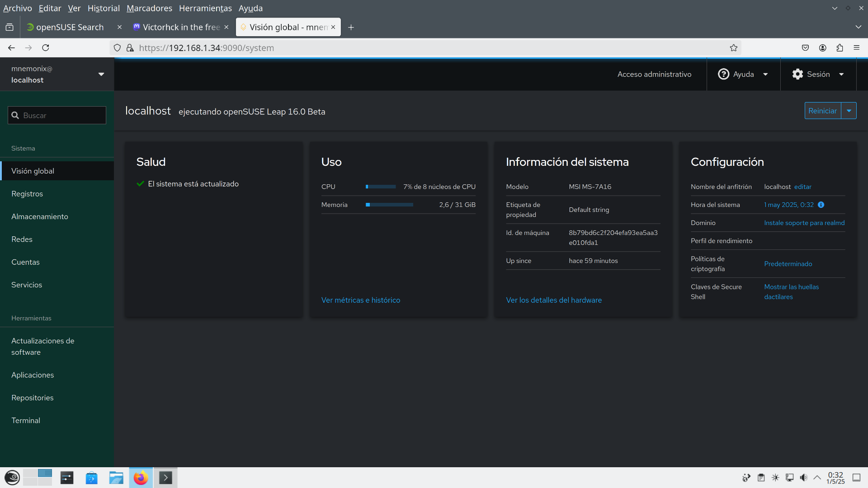Open system settings from the taskbar
This screenshot has width=868, height=488.
[x=67, y=478]
